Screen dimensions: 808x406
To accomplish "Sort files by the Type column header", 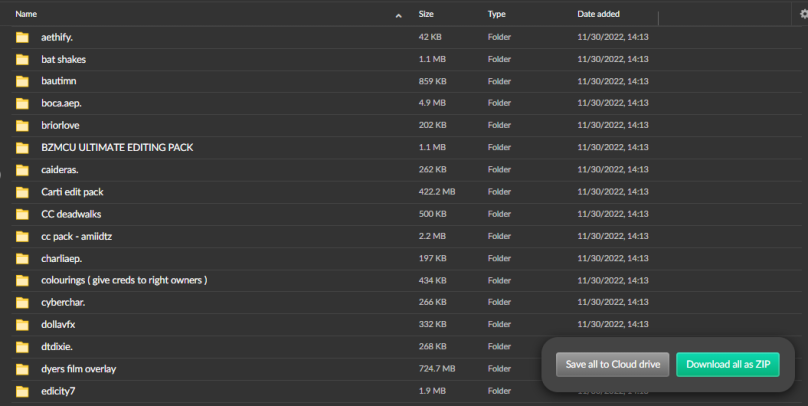I will pos(496,14).
